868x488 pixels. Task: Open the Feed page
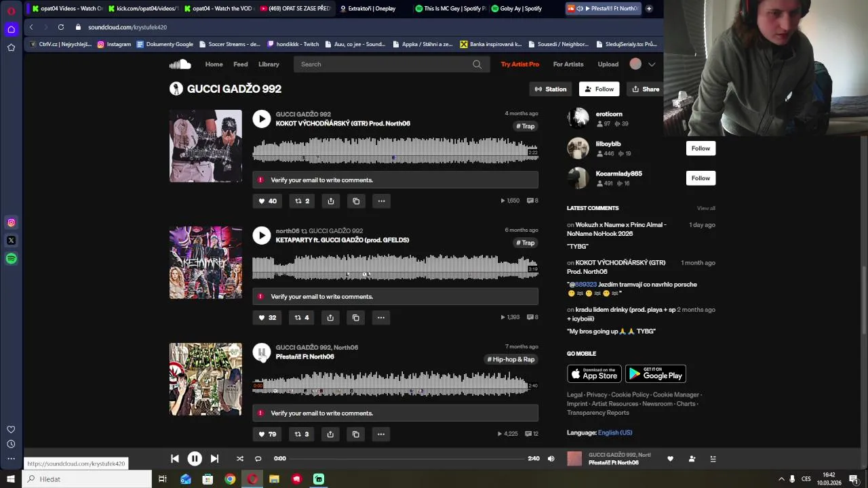tap(241, 64)
